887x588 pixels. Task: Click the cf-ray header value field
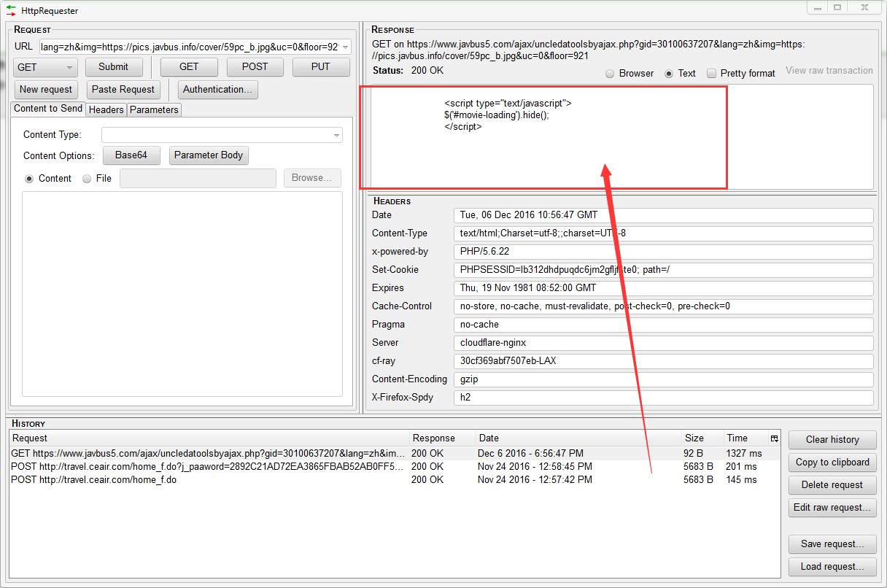coord(663,361)
